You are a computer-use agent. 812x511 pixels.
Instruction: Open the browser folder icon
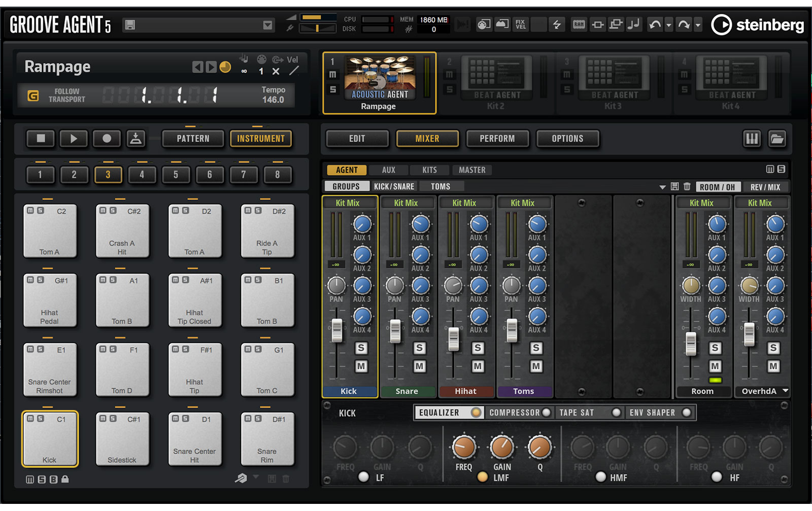(777, 139)
